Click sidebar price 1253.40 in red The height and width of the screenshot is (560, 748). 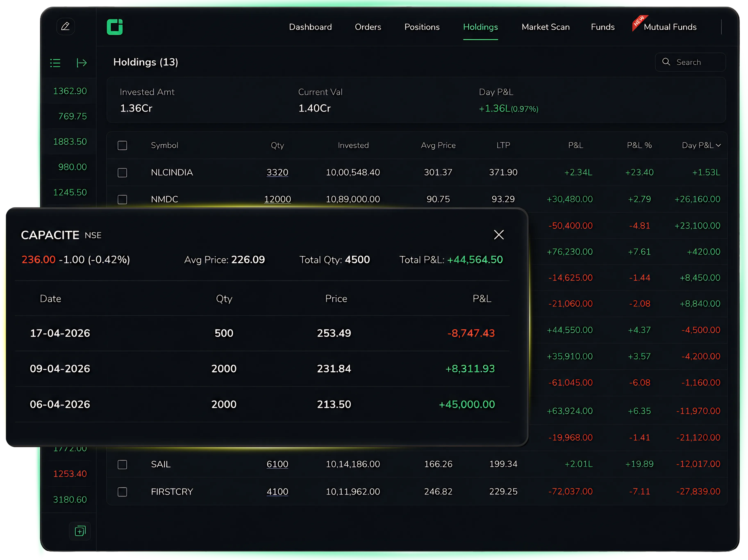pos(70,474)
